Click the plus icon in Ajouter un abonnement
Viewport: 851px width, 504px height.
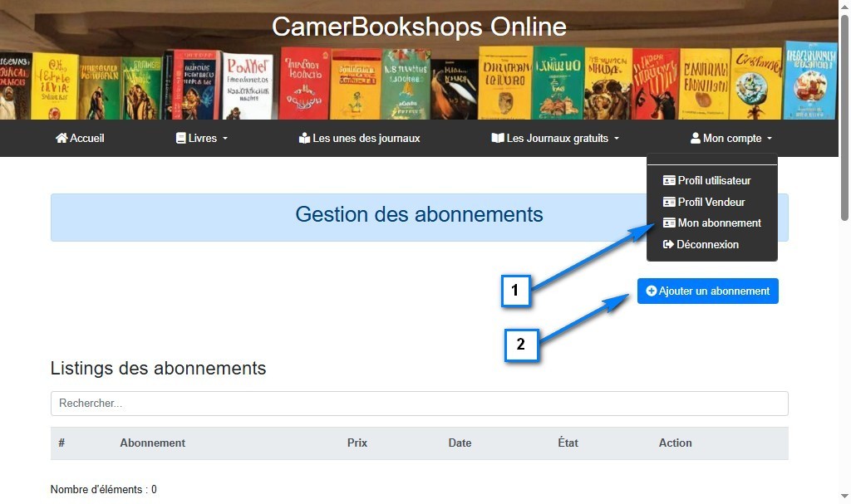tap(652, 291)
